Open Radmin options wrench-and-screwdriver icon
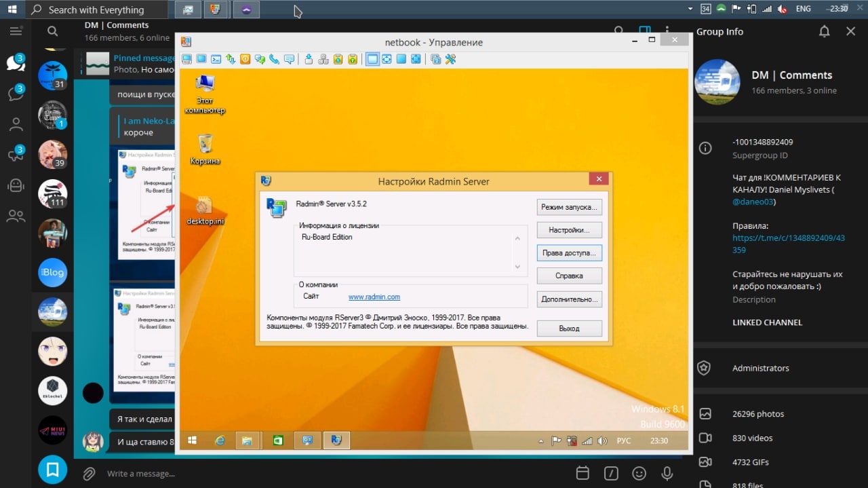Screen dimensions: 868x488 [x=450, y=59]
